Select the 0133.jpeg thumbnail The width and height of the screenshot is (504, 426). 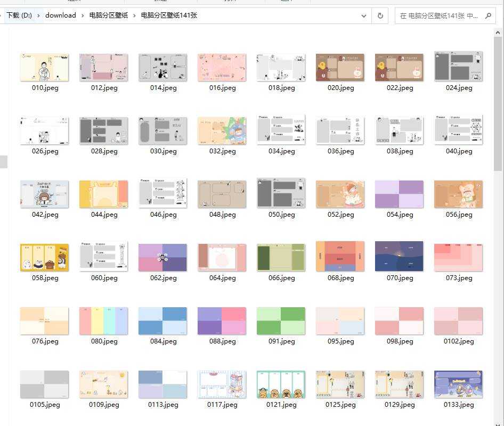click(x=458, y=384)
